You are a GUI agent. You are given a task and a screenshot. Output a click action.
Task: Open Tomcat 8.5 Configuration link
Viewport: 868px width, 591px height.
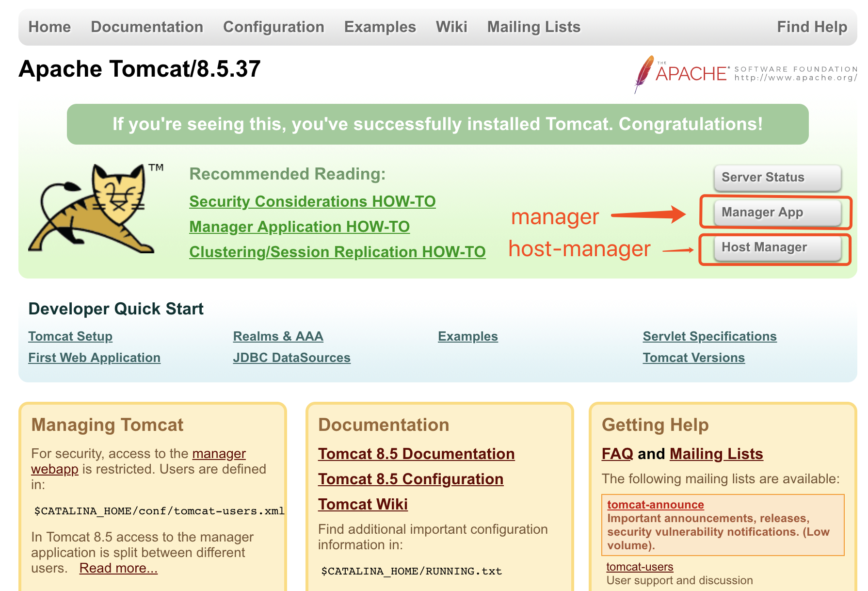pos(411,479)
